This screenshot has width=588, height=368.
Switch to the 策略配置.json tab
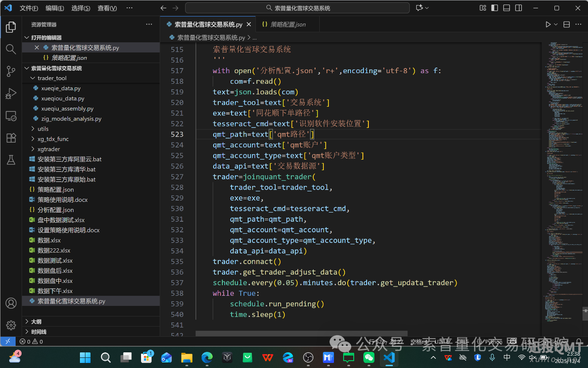[288, 24]
